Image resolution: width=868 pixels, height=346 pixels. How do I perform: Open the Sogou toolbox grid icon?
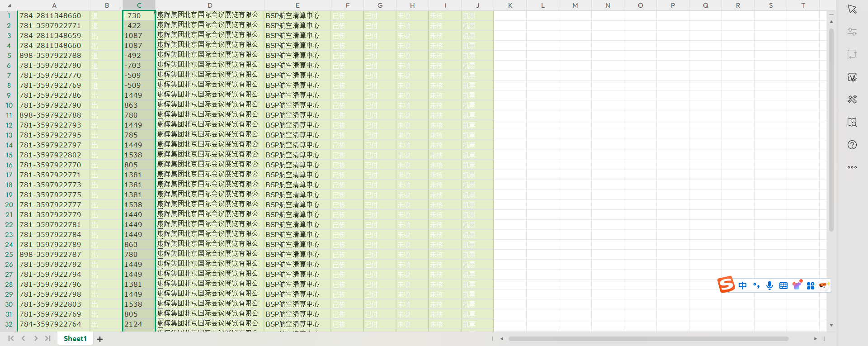click(x=811, y=285)
